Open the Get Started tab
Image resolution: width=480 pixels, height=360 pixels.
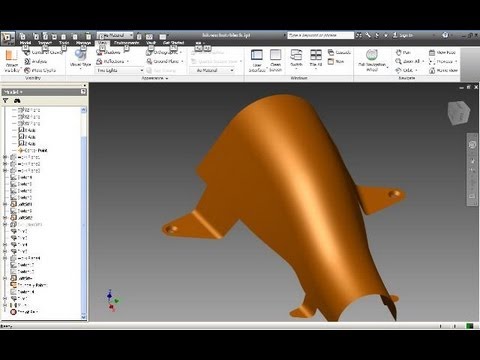(173, 43)
